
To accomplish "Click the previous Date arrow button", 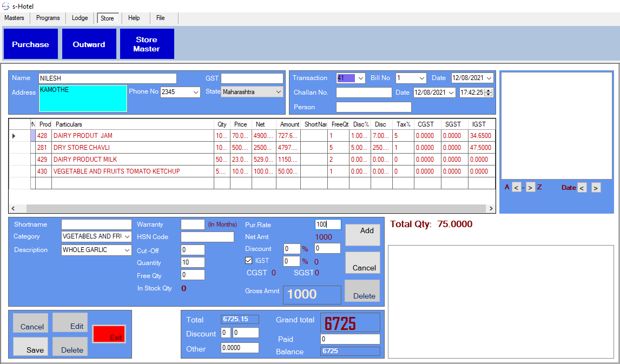I will (x=582, y=188).
